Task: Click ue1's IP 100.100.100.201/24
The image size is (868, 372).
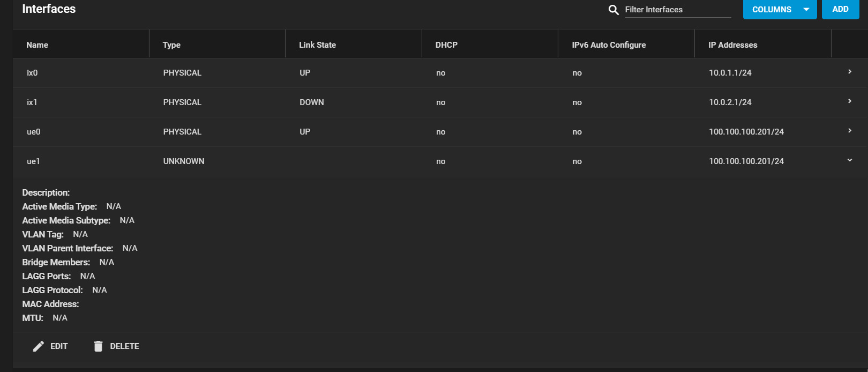Action: [x=746, y=161]
